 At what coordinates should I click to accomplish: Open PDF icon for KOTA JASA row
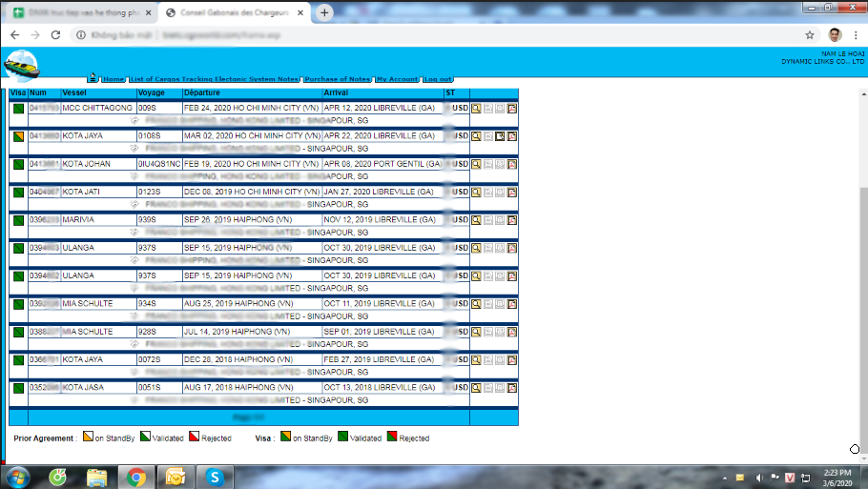coord(512,388)
